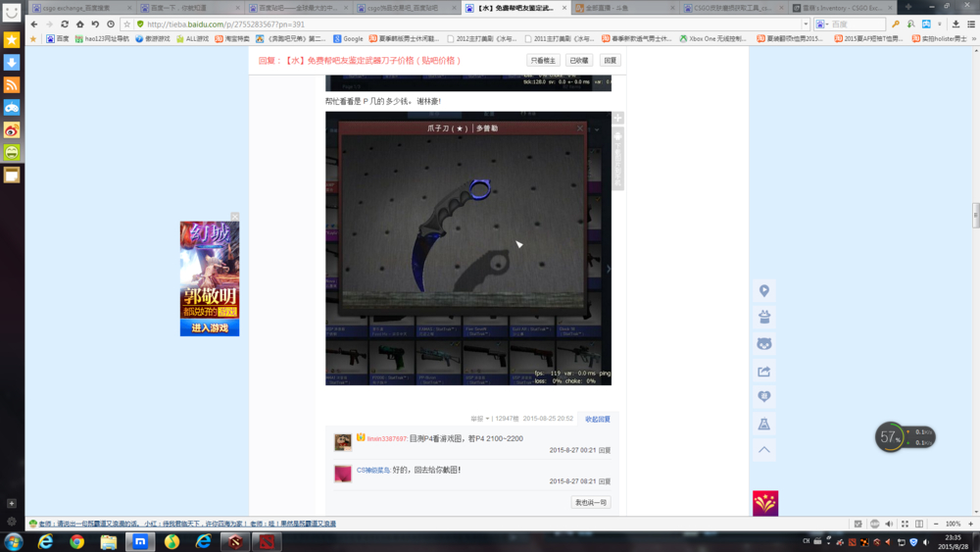Image resolution: width=980 pixels, height=552 pixels.
Task: Open the Maxthon main menu icon
Action: (971, 25)
